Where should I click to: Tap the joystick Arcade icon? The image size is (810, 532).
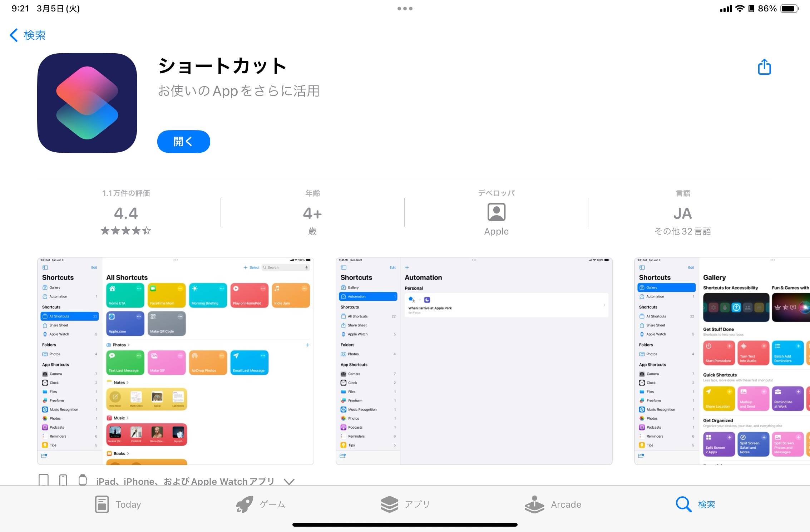point(534,504)
